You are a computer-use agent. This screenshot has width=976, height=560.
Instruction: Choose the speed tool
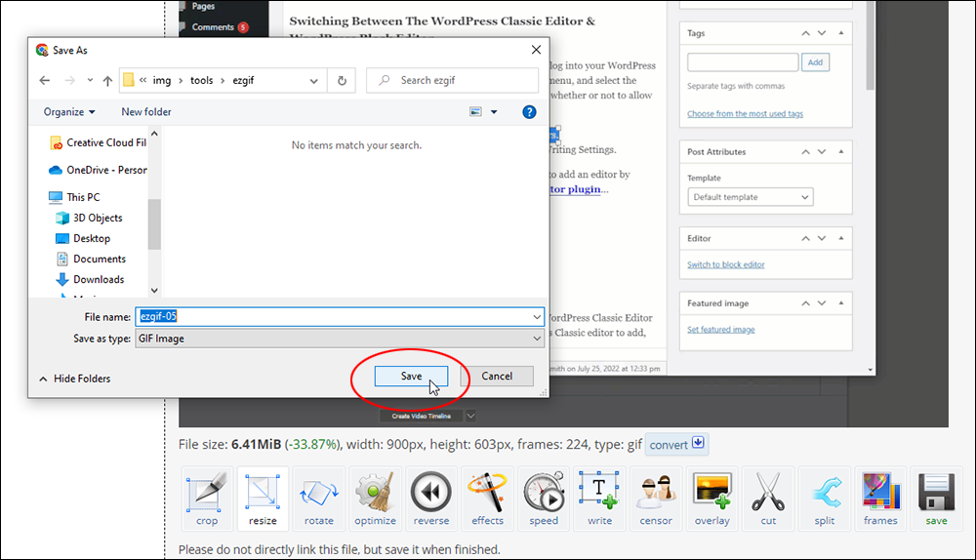coord(544,499)
